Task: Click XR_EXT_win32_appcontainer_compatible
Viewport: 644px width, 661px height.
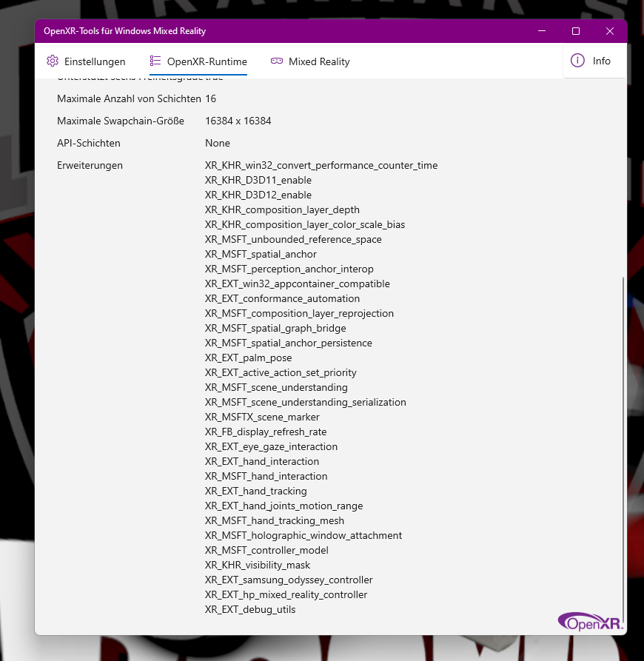Action: coord(298,283)
